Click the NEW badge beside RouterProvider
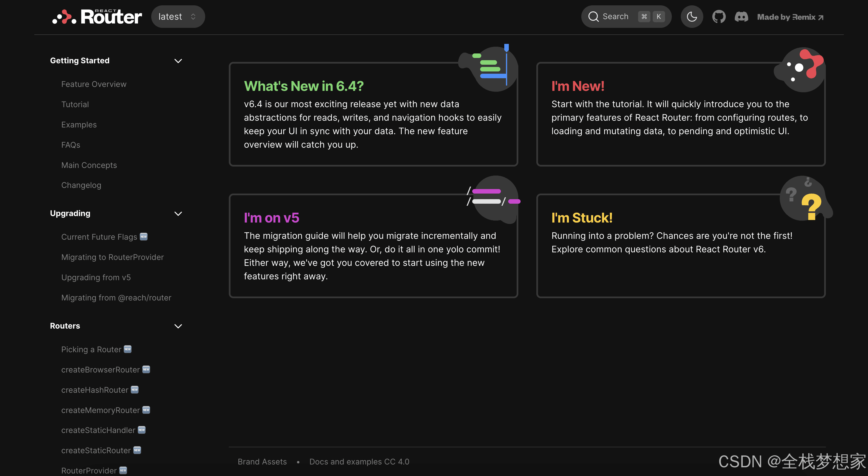868x476 pixels. coord(123,470)
